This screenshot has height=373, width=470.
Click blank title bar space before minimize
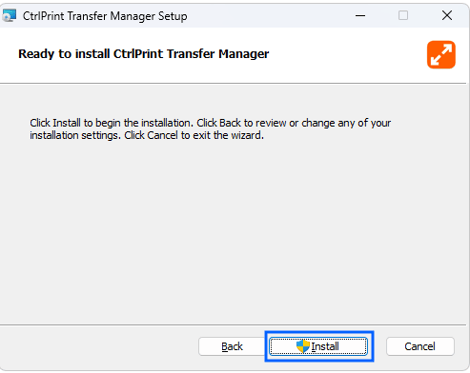(x=267, y=16)
